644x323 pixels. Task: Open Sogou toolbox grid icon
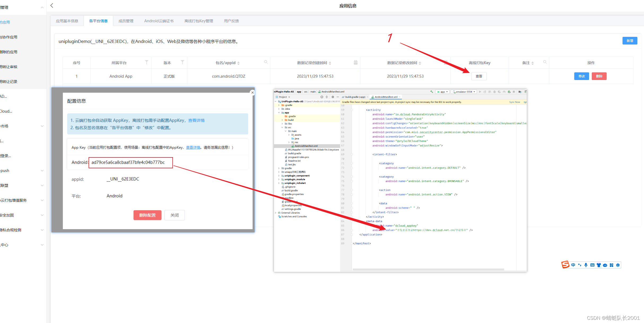click(611, 265)
